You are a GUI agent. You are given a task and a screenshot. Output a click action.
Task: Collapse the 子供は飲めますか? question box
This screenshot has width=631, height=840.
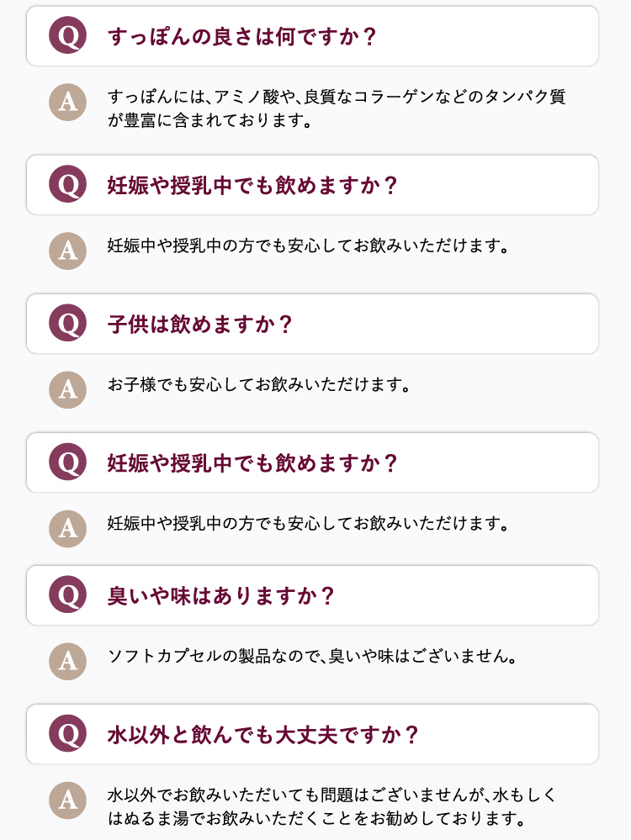[x=312, y=324]
